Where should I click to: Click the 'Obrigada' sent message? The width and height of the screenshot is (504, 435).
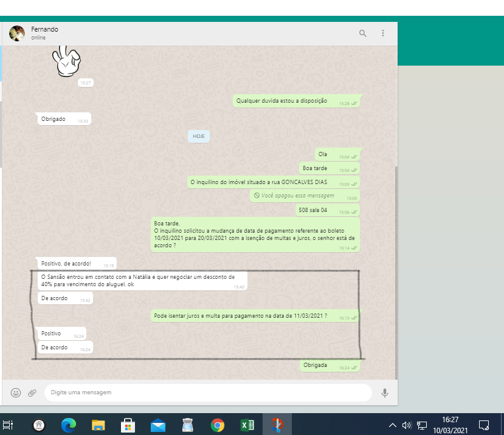316,365
